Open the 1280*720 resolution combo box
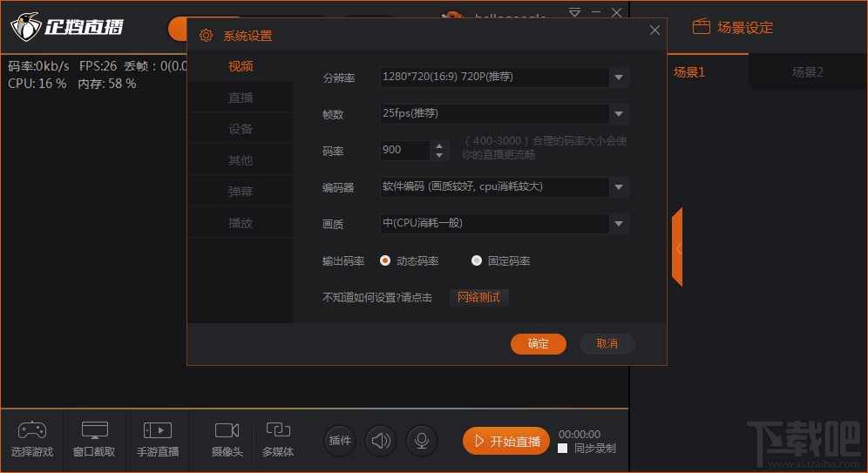Viewport: 868px width, 473px height. [505, 78]
